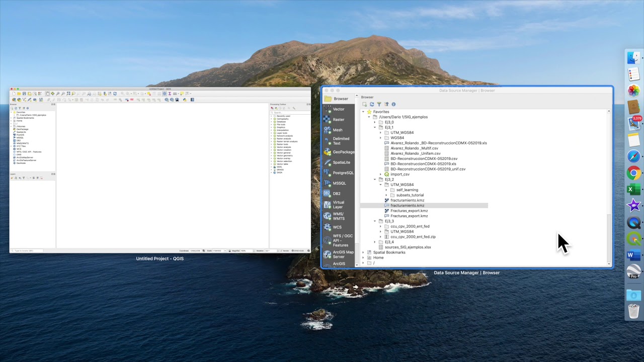The height and width of the screenshot is (362, 644).
Task: Click the SpatiaLite icon in the sidebar
Action: (x=328, y=162)
